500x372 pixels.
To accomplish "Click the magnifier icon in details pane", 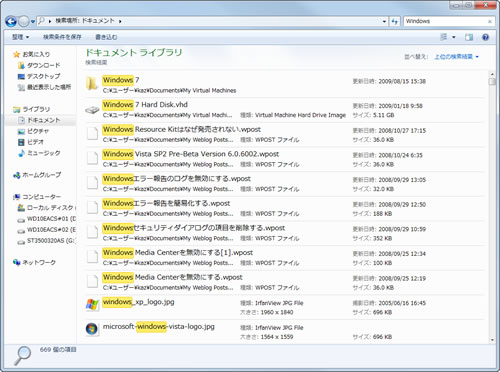I will pyautogui.click(x=22, y=355).
